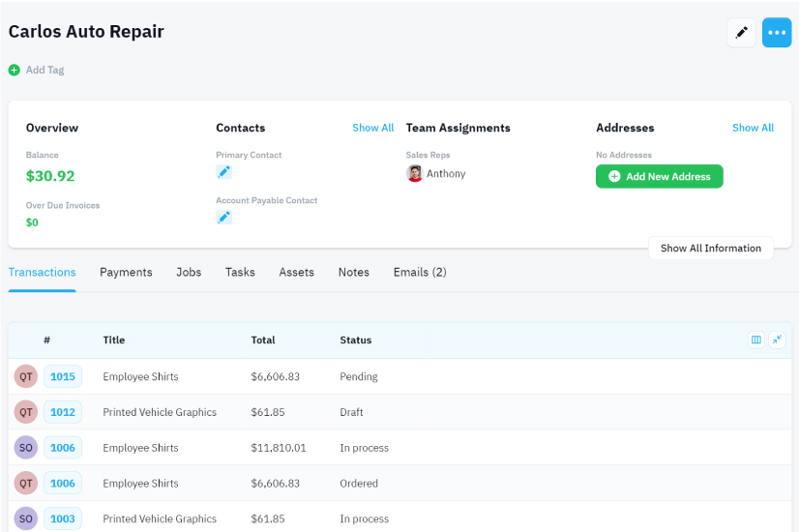Viewport: 799px width, 532px height.
Task: Click the Pending status cell
Action: coord(359,376)
